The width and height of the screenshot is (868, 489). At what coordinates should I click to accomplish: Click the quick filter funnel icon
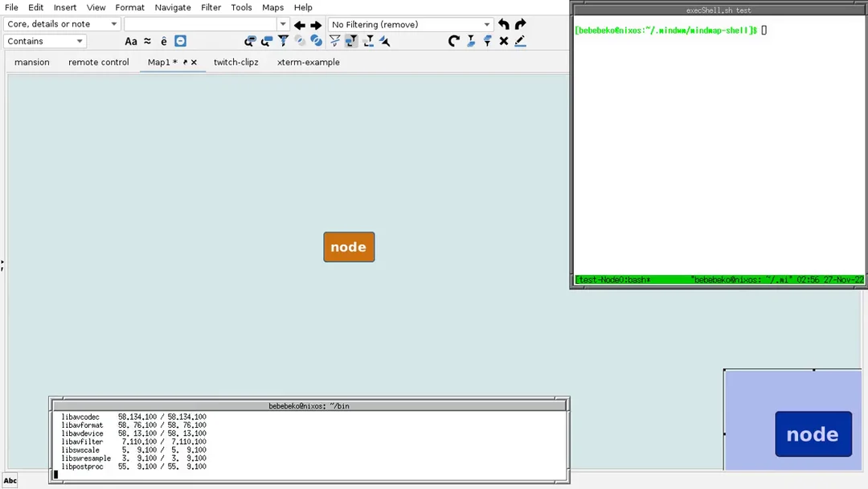click(x=283, y=41)
